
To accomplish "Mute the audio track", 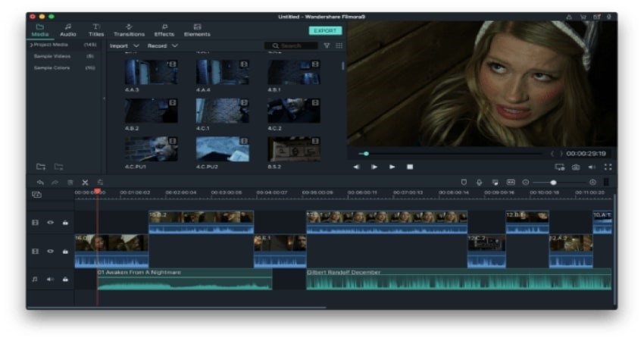I will tap(50, 280).
